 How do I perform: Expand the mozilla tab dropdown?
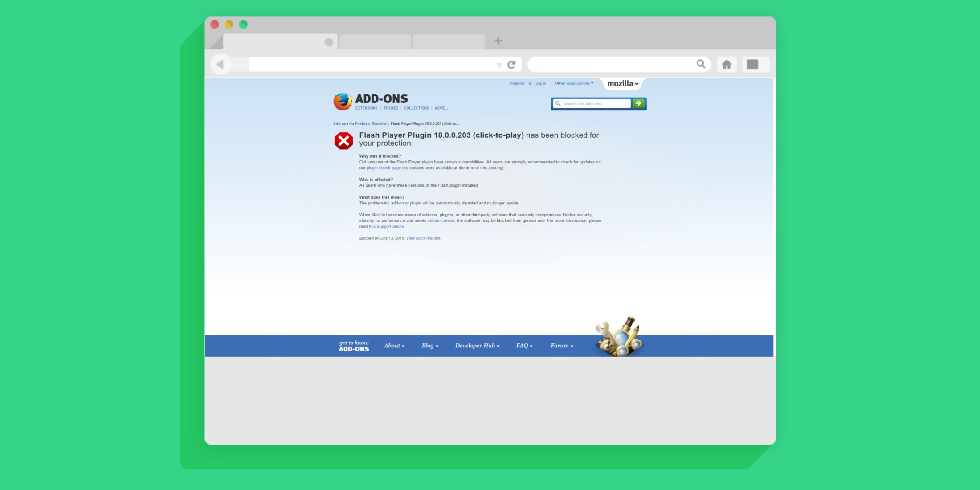click(623, 84)
